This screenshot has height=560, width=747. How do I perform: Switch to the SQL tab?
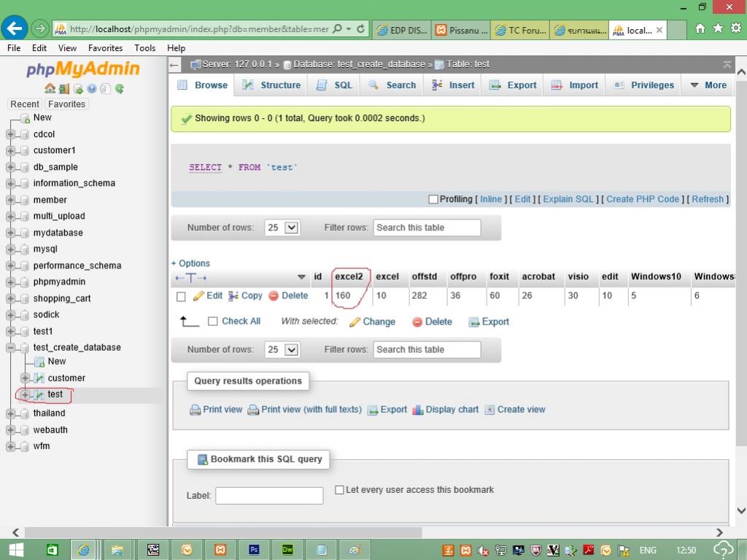point(334,85)
